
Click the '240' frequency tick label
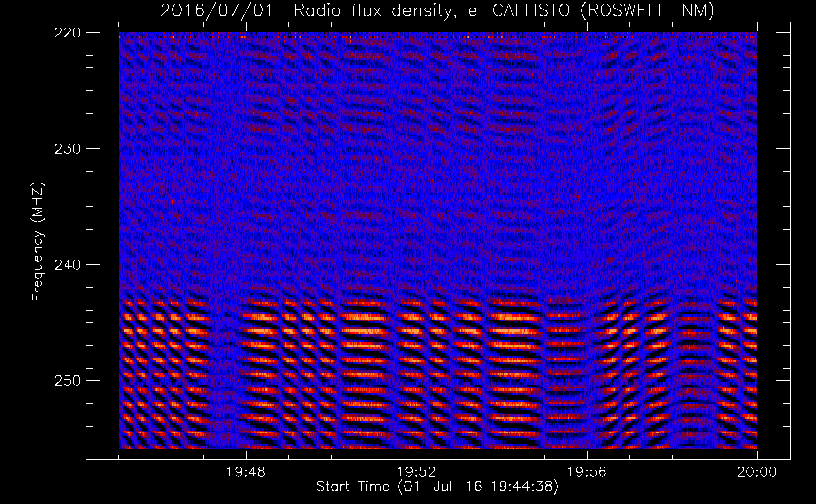67,265
